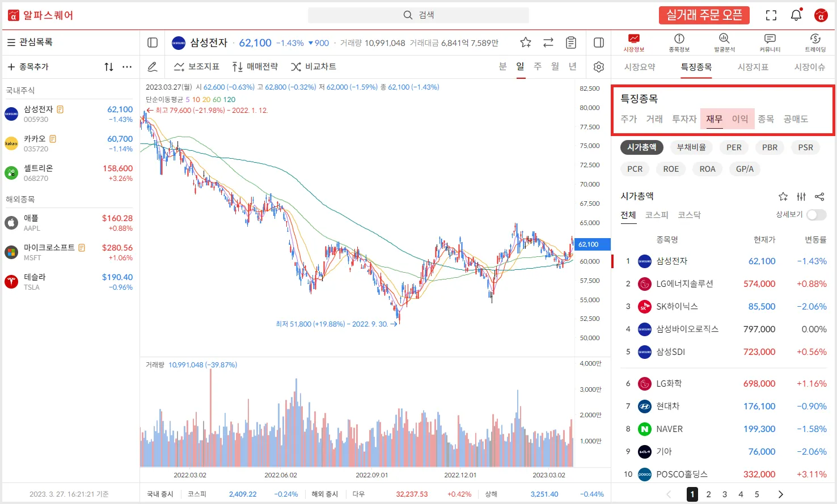
Task: Select the 투자자 tab under 특징종목
Action: coord(684,119)
